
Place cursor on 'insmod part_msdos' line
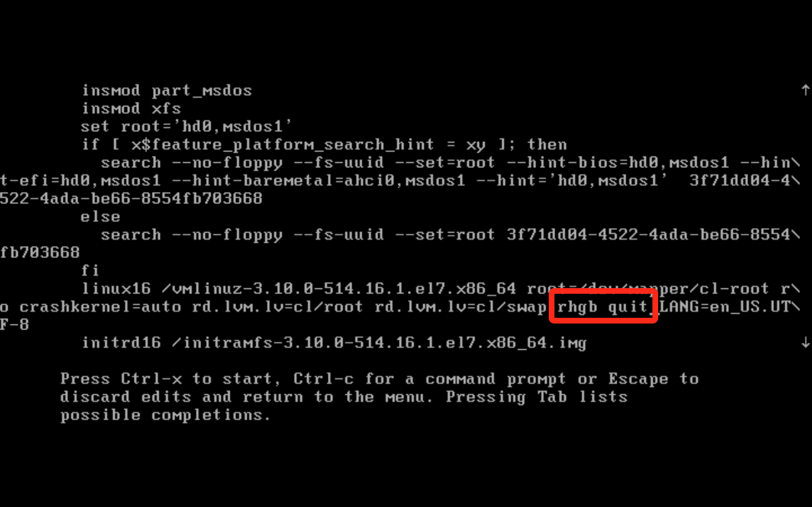[167, 91]
